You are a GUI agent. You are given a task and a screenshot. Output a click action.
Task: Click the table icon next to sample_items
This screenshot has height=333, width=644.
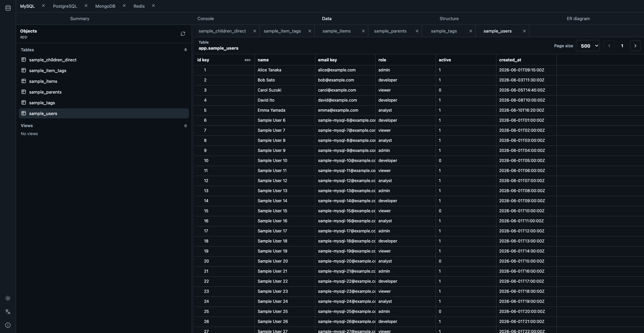[x=24, y=81]
